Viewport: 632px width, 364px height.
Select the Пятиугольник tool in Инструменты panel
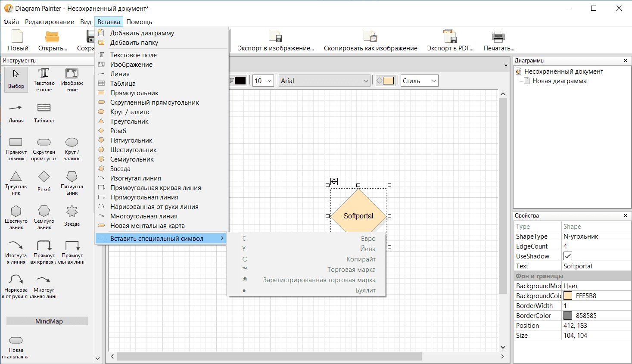pos(72,183)
